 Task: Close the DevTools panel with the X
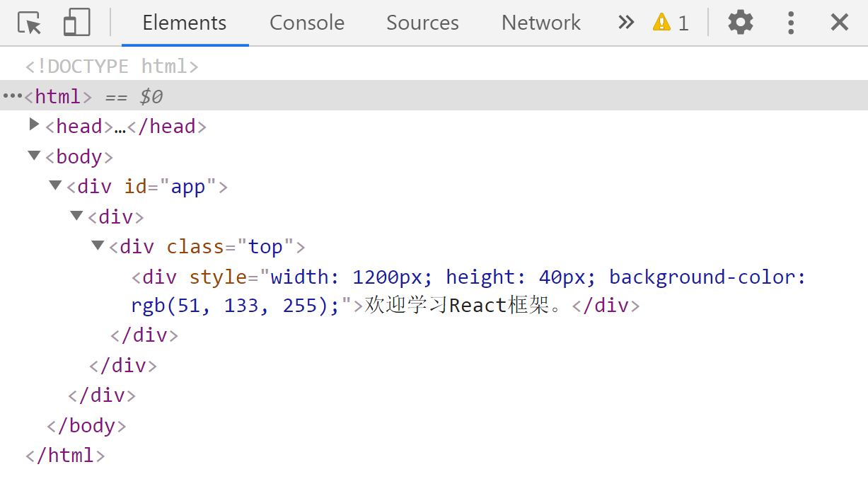tap(839, 22)
